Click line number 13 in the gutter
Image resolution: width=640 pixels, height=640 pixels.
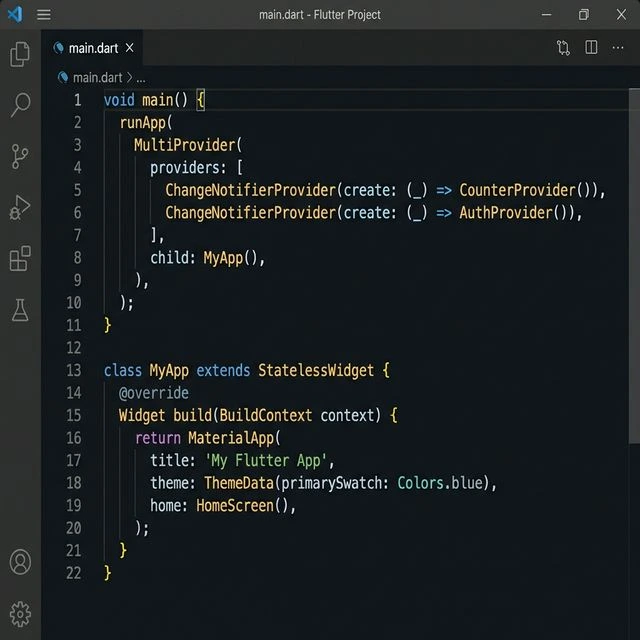(x=73, y=370)
